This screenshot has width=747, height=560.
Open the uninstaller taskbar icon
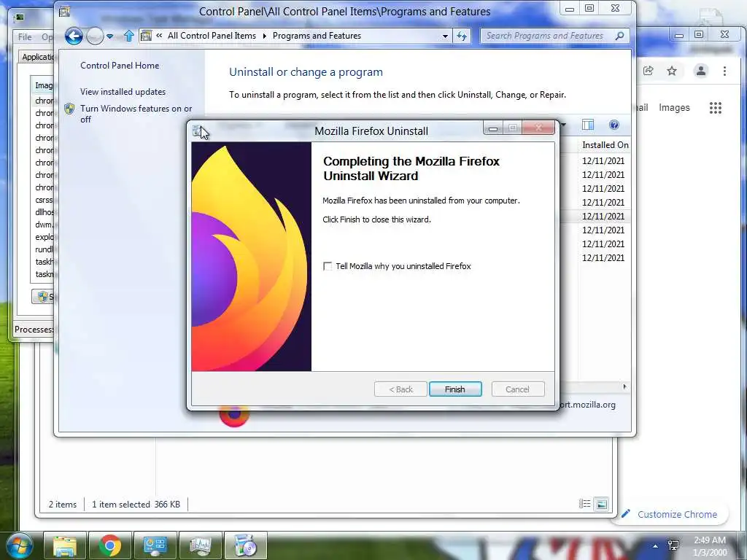[x=245, y=545]
